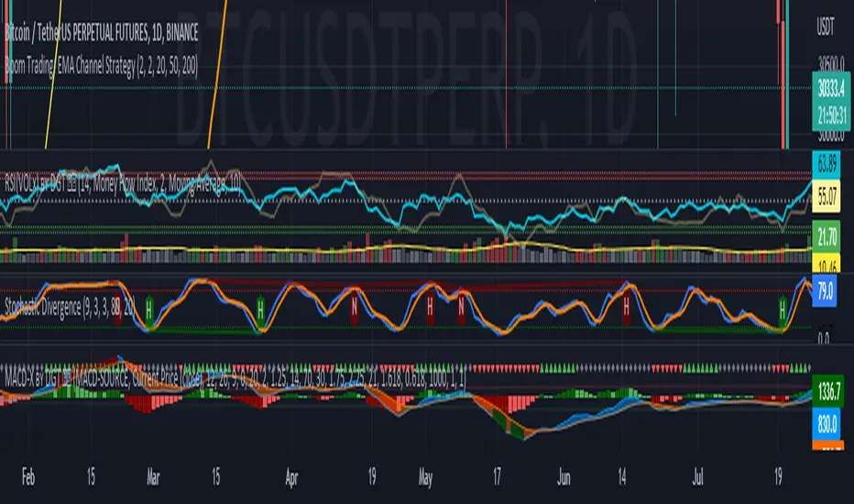Click the May label on time axis
The height and width of the screenshot is (504, 854).
click(425, 477)
